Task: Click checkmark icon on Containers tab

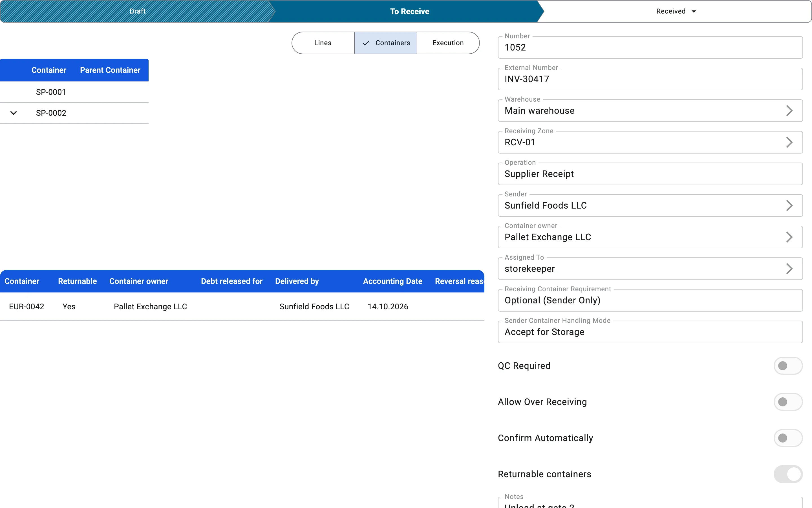Action: pos(366,43)
